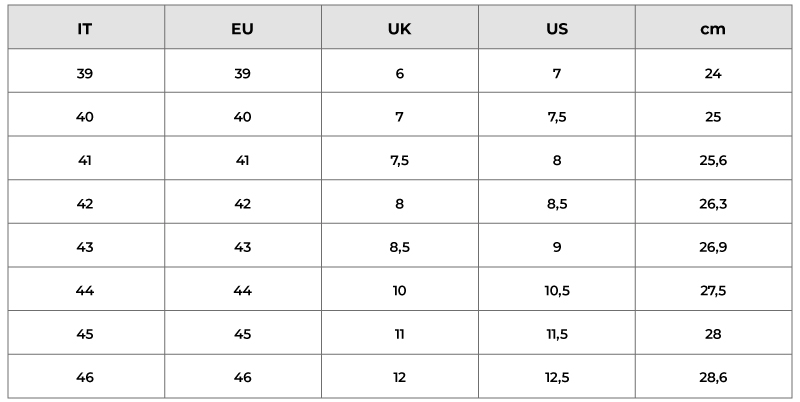
Task: Select IT size 39 cell
Action: [86, 71]
